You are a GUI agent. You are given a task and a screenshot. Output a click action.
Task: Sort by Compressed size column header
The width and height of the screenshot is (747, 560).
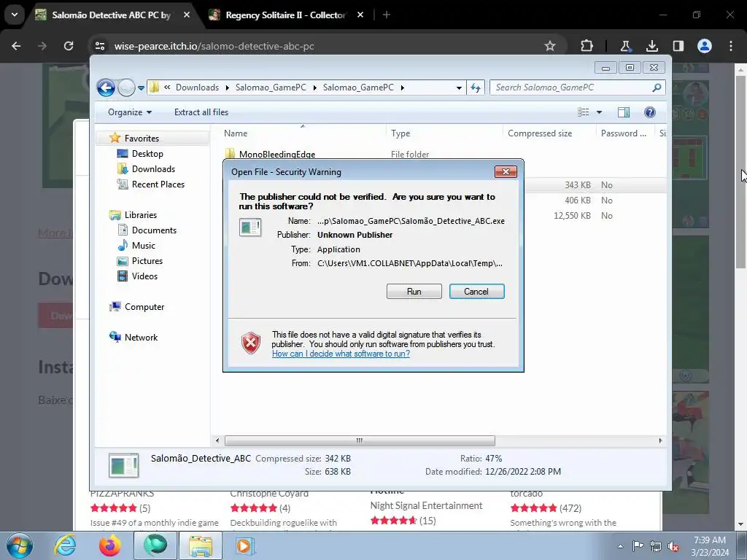pyautogui.click(x=549, y=134)
